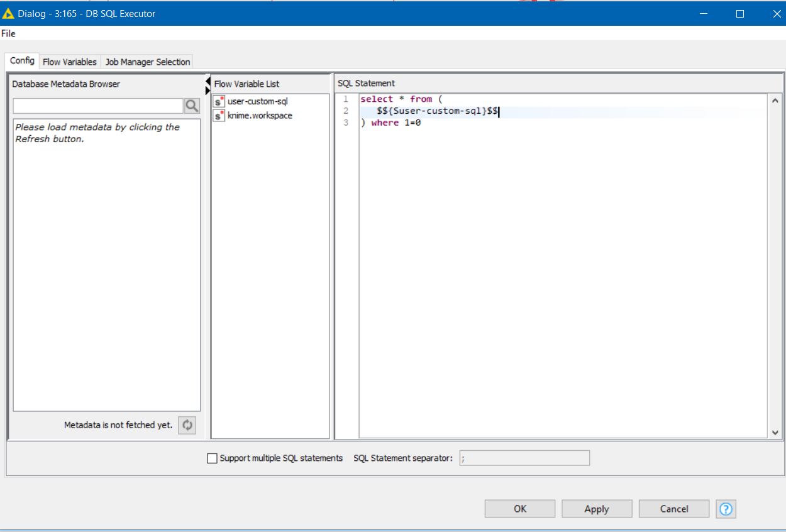Click the SQL editor scroll down arrow
This screenshot has width=786, height=532.
[x=775, y=433]
